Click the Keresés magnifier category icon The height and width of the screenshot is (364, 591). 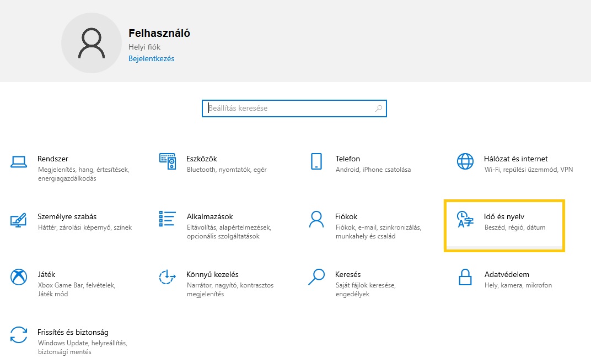[x=316, y=277]
